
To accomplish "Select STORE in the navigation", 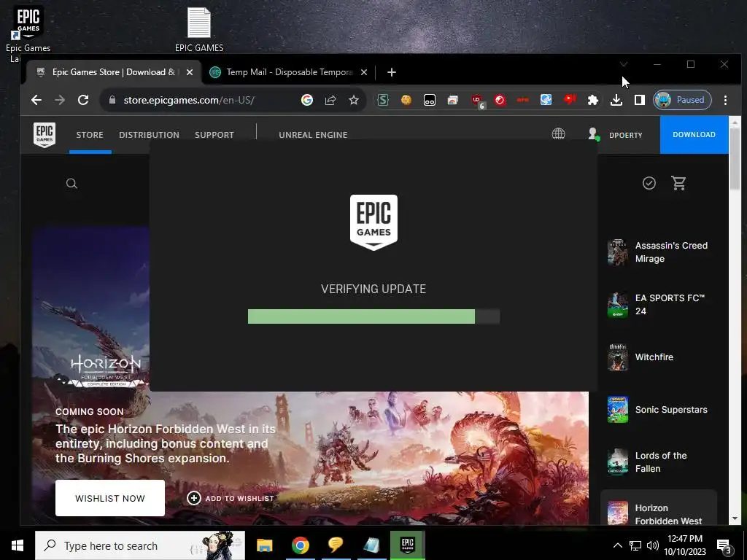I will click(x=90, y=135).
